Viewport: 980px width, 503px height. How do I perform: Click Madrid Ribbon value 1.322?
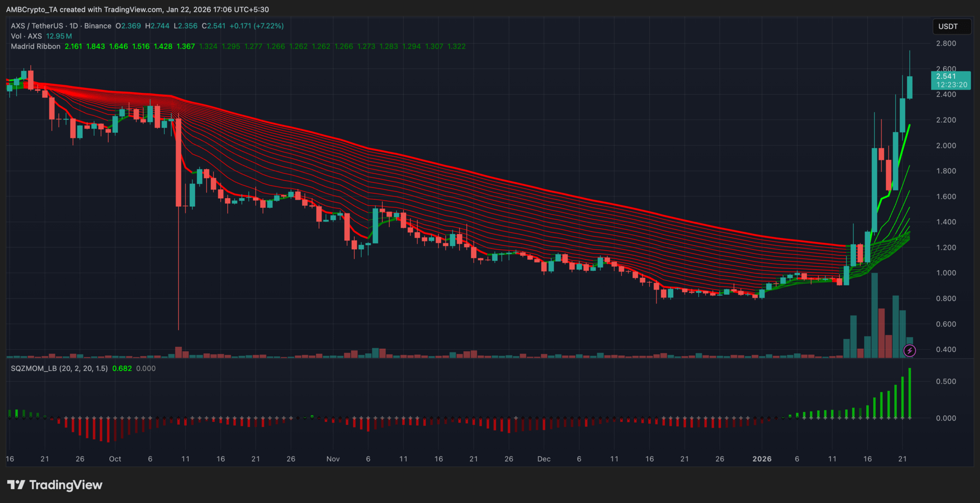point(456,46)
